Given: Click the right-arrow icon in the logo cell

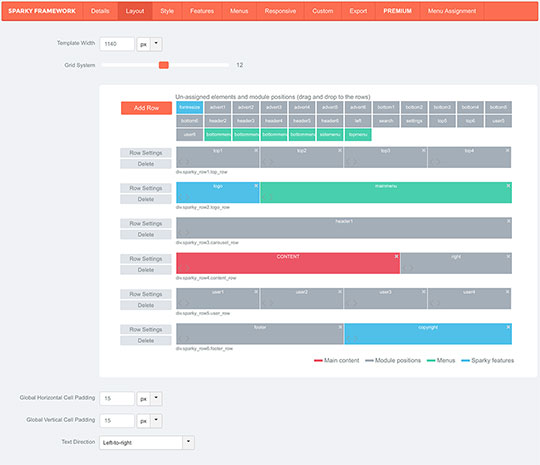Looking at the screenshot, I should click(x=187, y=197).
